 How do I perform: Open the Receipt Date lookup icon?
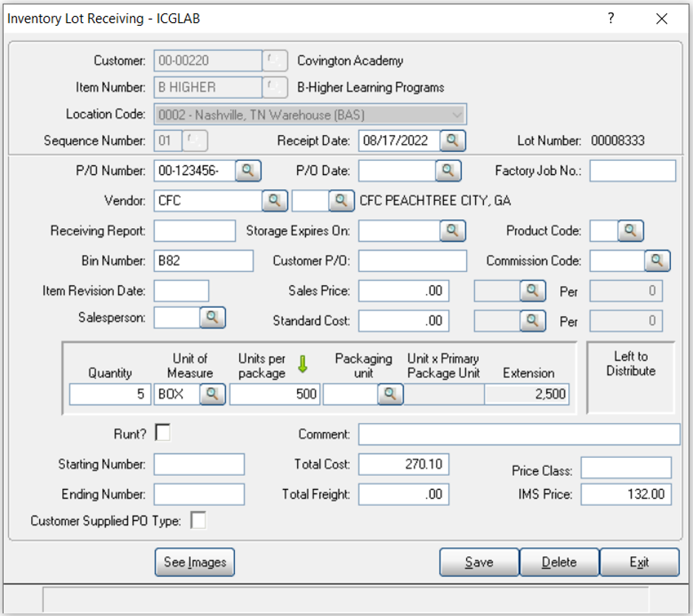pos(453,140)
